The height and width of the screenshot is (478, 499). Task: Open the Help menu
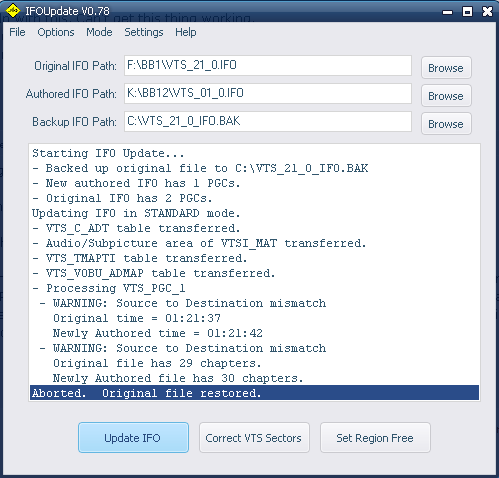186,32
